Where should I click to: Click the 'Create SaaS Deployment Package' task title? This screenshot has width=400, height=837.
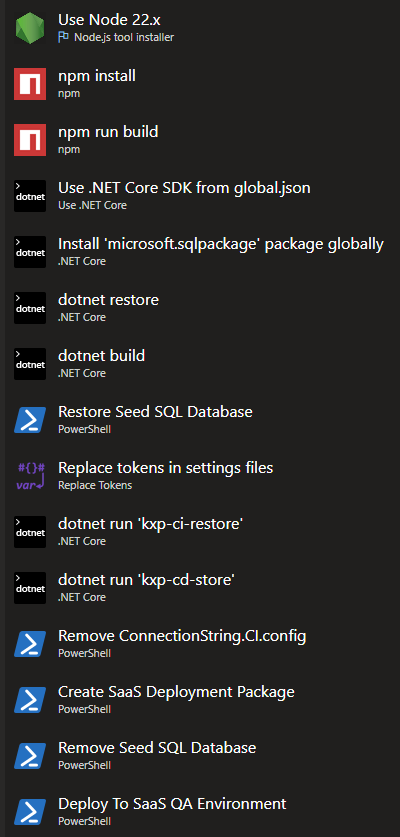[176, 692]
